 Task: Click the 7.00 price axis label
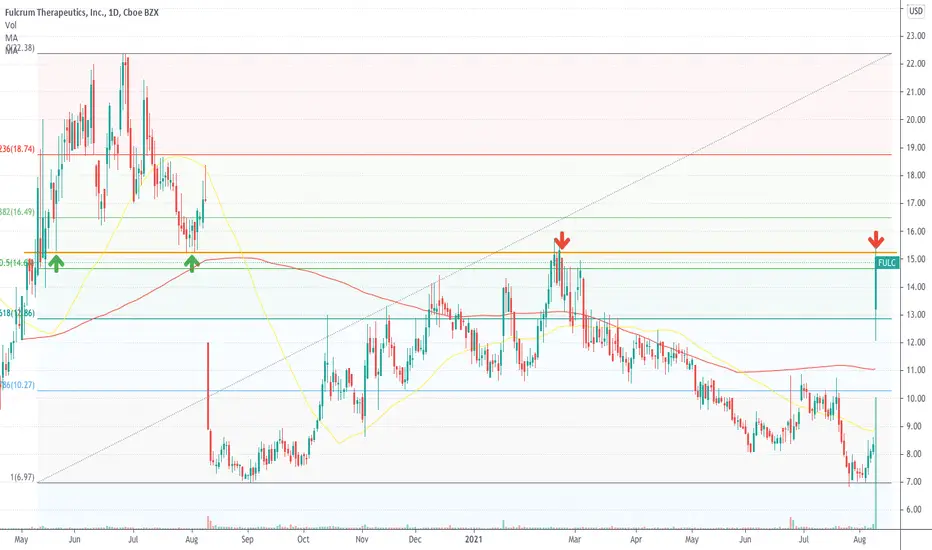916,482
